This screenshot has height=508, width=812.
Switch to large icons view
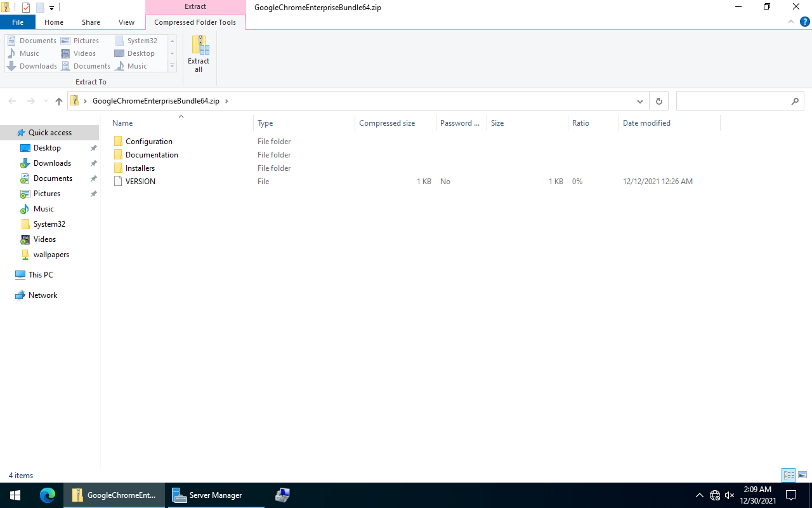coord(802,475)
